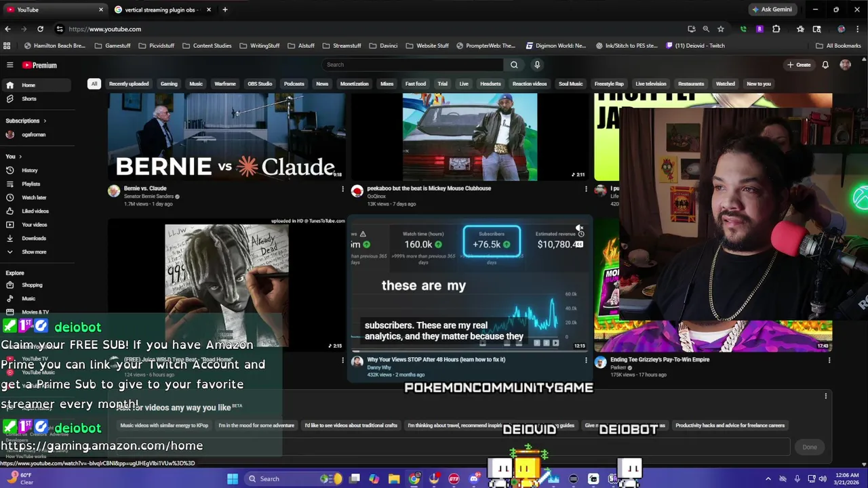
Task: Click the YouTube search input field
Action: 412,65
